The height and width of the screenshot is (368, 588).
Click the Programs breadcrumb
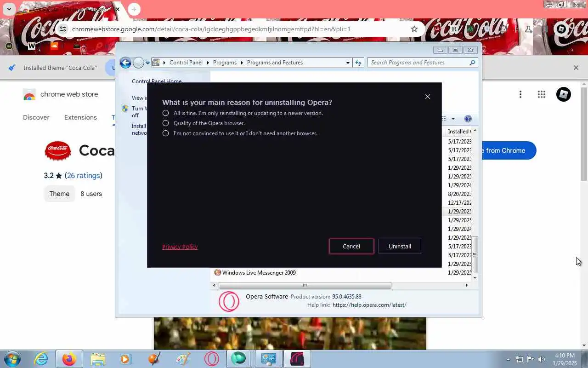[x=225, y=63]
